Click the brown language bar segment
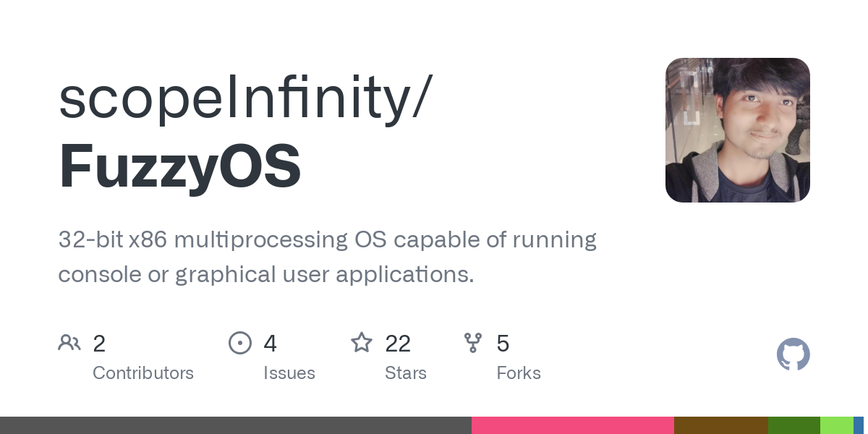Image resolution: width=868 pixels, height=434 pixels. [x=721, y=425]
